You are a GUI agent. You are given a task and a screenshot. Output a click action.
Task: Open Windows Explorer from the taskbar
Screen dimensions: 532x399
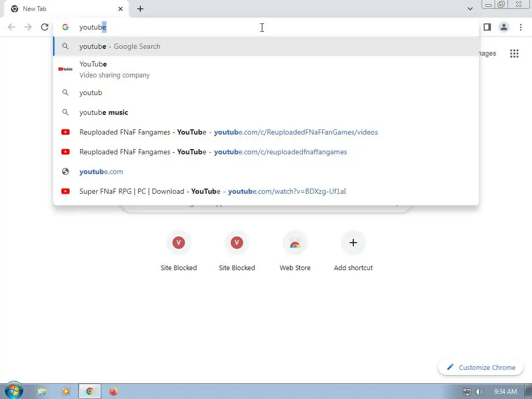point(42,392)
